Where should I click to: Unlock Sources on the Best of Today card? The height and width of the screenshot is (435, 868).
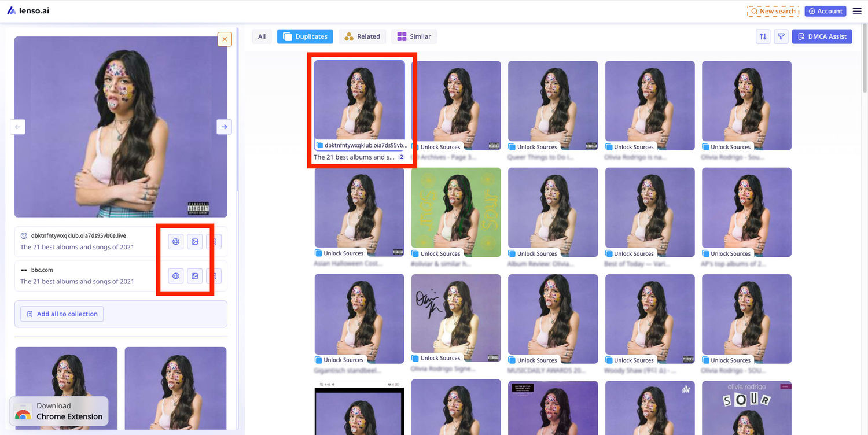(x=630, y=253)
